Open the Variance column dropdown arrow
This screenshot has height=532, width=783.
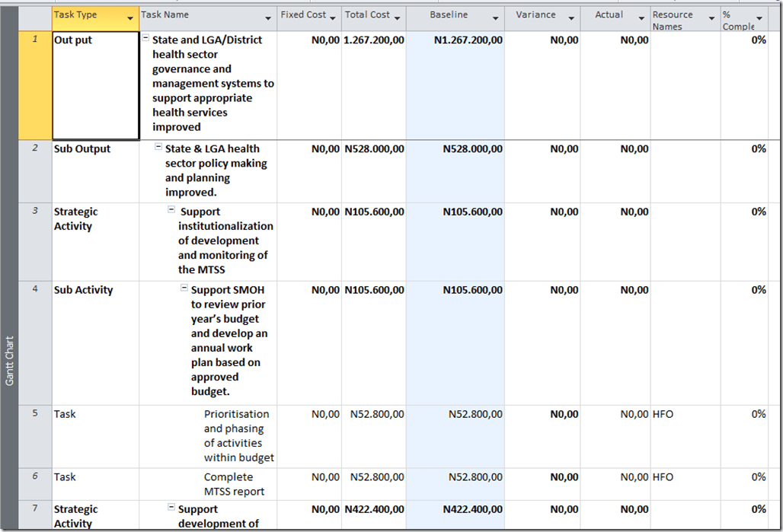[x=572, y=18]
